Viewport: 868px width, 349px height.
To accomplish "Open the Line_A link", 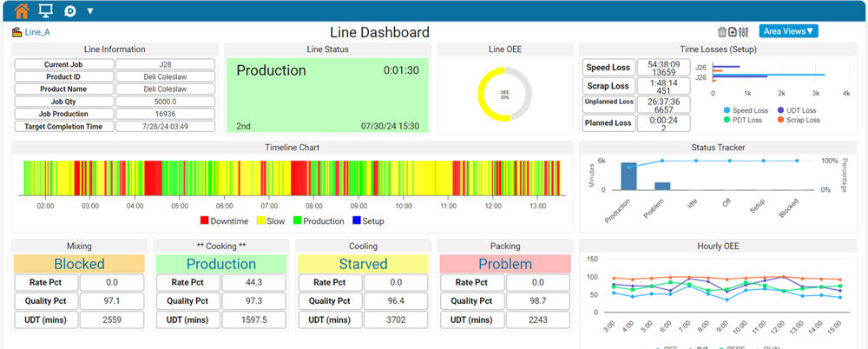I will coord(37,32).
